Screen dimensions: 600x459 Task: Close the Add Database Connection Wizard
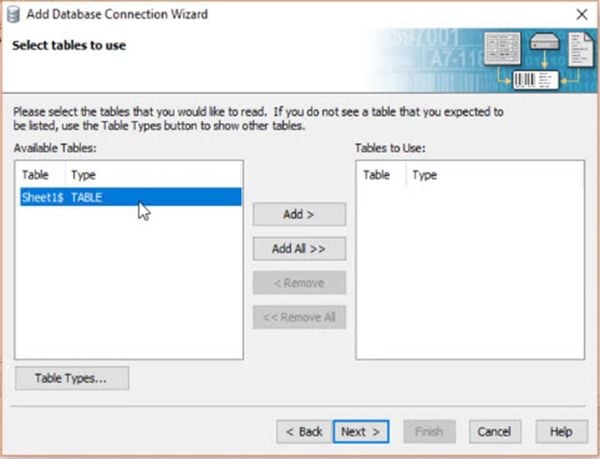[x=581, y=14]
